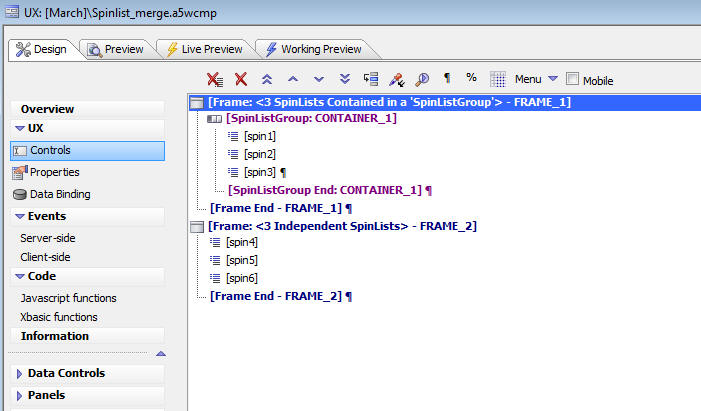Move selected control up one position
The height and width of the screenshot is (411, 701).
(293, 79)
